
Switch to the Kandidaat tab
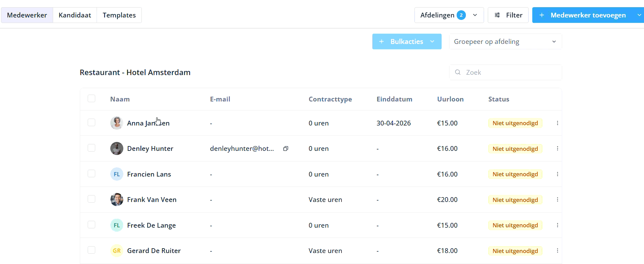(75, 15)
